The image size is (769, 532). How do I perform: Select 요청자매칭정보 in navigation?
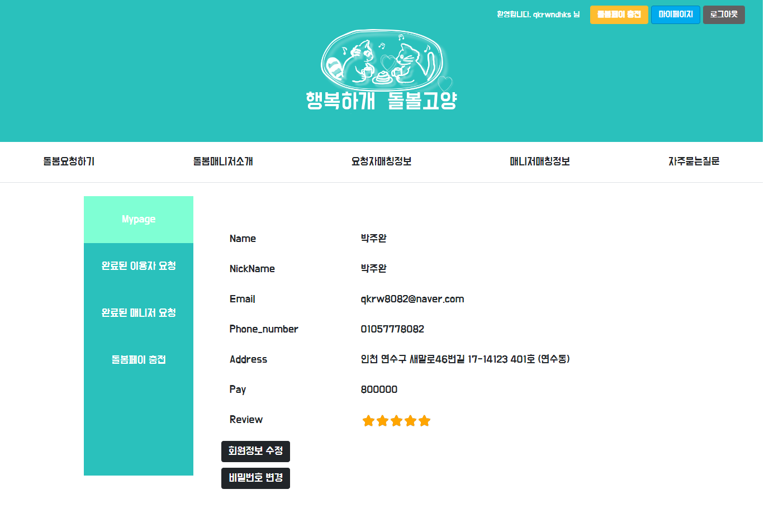pyautogui.click(x=381, y=161)
